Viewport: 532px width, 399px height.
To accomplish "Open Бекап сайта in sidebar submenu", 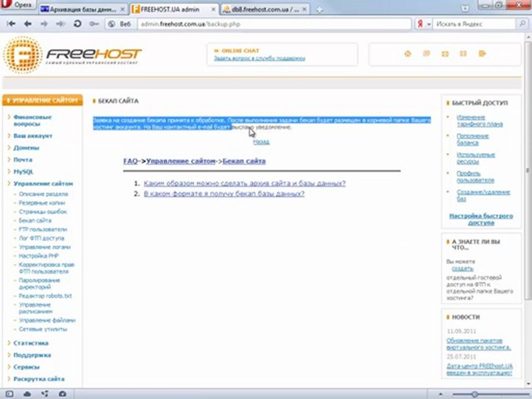I will pos(35,221).
